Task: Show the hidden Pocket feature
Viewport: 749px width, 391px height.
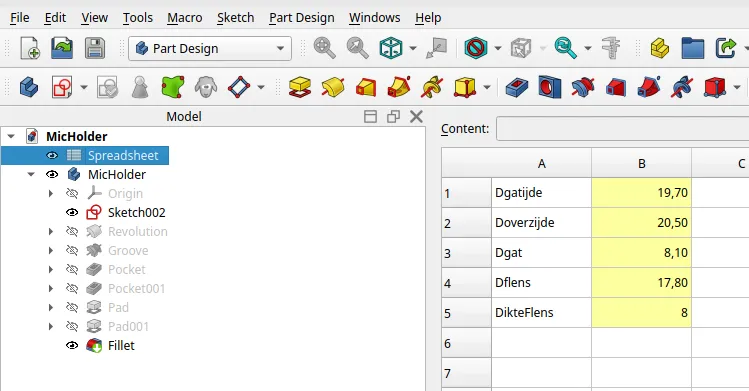Action: coord(72,270)
